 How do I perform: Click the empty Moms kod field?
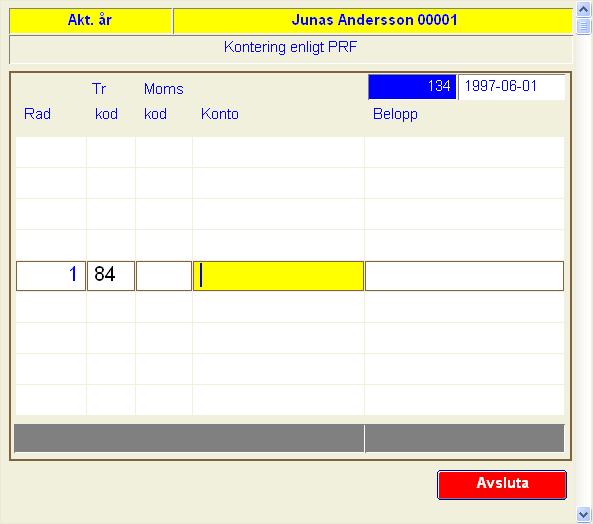tap(164, 276)
